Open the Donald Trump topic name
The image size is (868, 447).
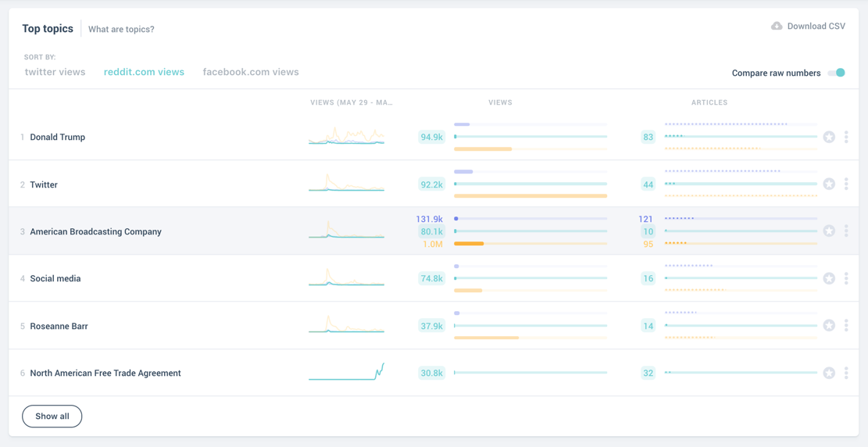coord(58,137)
